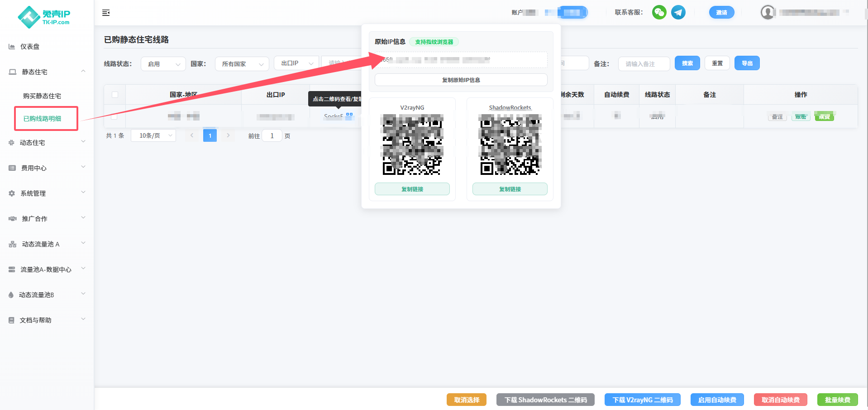Viewport: 868px width, 410px height.
Task: Click the 重置 reset button
Action: pyautogui.click(x=717, y=63)
